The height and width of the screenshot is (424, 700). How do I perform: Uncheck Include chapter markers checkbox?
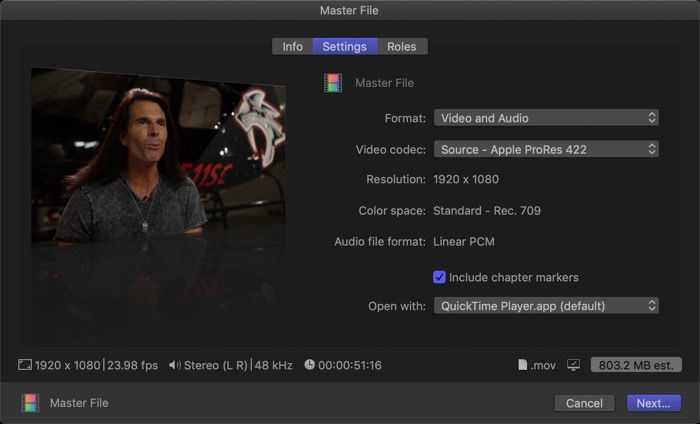[x=439, y=277]
